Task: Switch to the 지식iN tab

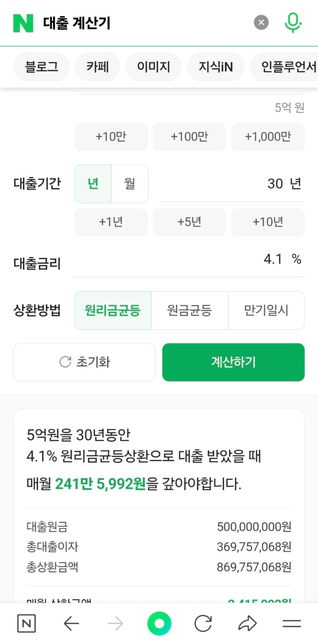Action: [x=216, y=67]
